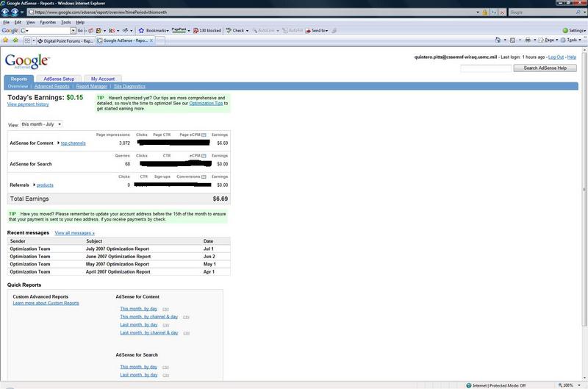Close the Google AdSense browser tab

click(151, 40)
